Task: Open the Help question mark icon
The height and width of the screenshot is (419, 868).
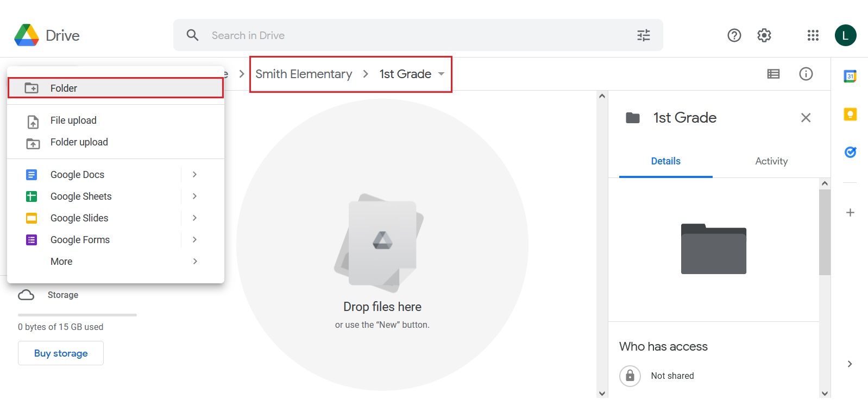Action: tap(734, 35)
